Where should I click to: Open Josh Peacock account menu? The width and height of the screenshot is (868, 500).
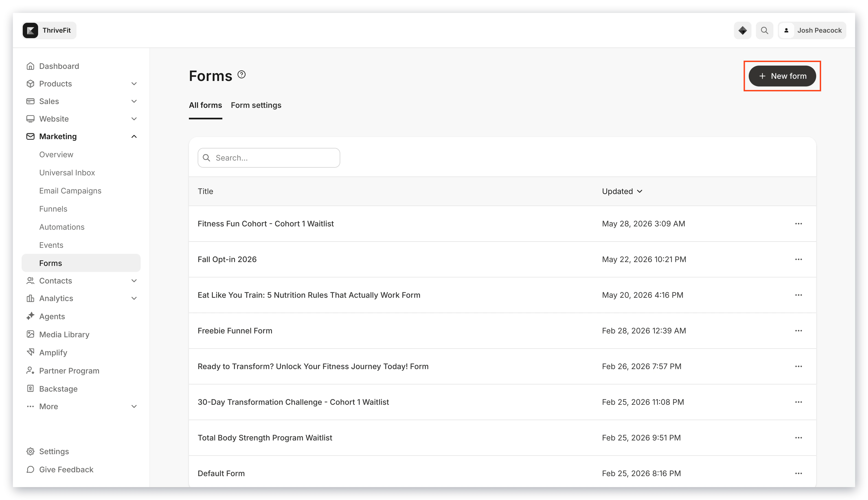point(812,30)
